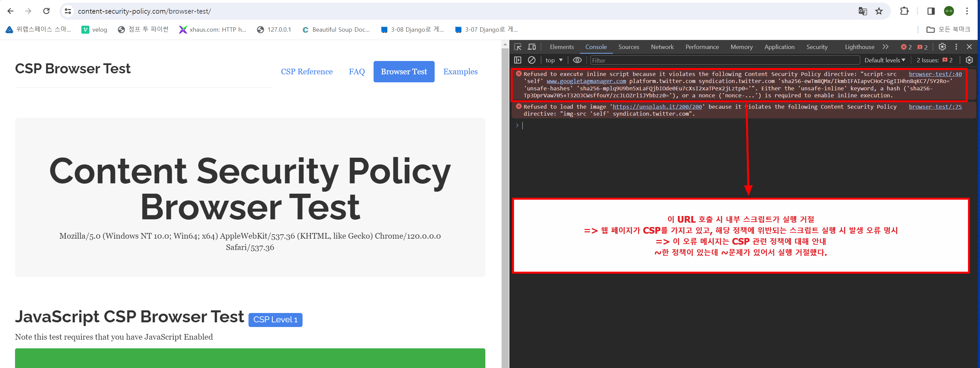980x368 pixels.
Task: Click the browser-test/:40 source link
Action: [935, 74]
